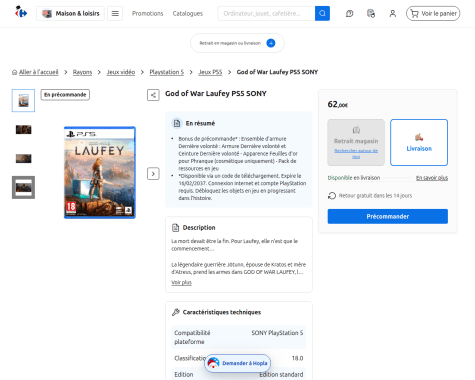Click the Caractéristiques techniques wrench icon
The width and height of the screenshot is (475, 380).
coord(176,312)
